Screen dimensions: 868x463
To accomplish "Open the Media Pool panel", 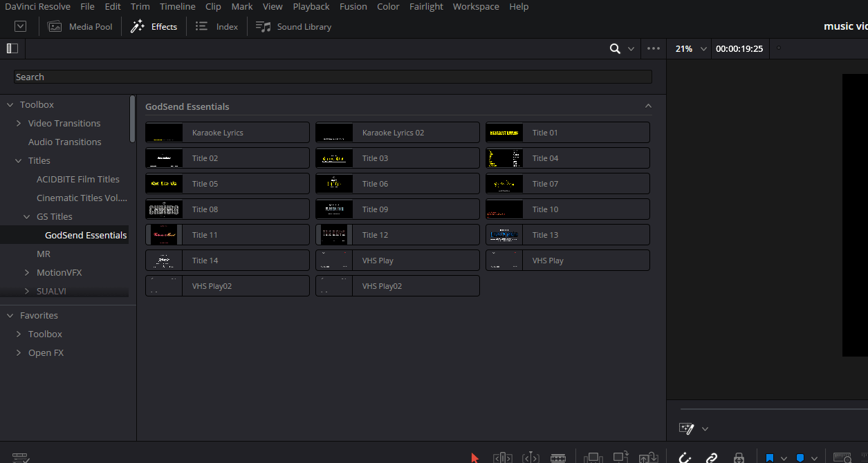I will tap(80, 26).
